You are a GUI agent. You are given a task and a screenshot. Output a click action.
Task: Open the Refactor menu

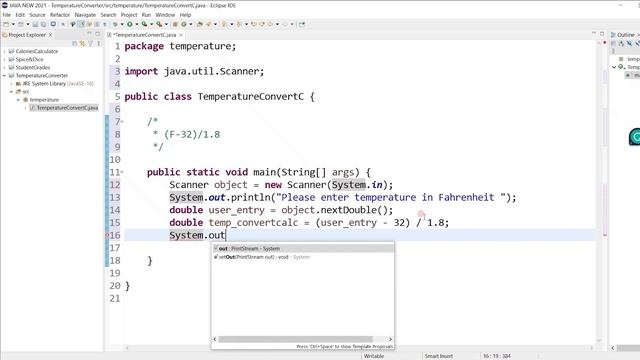(60, 15)
